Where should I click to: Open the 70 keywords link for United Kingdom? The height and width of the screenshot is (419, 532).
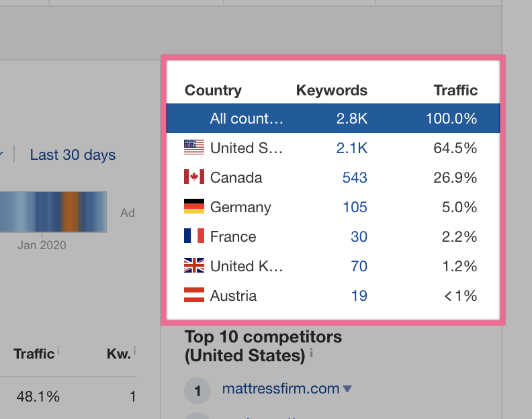tap(359, 267)
